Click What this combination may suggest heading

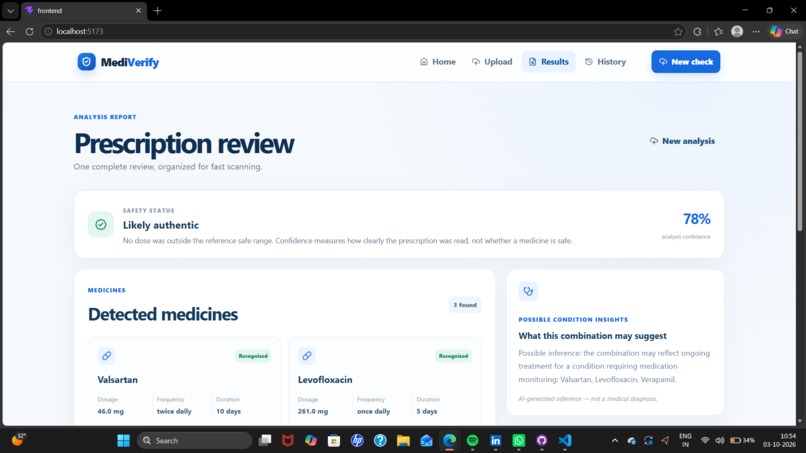point(592,336)
